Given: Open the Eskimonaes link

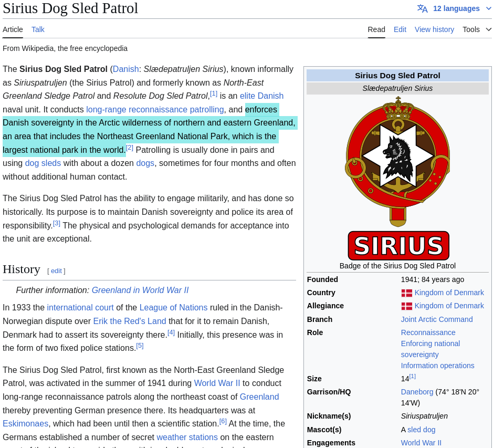Looking at the screenshot, I should pos(26,423).
